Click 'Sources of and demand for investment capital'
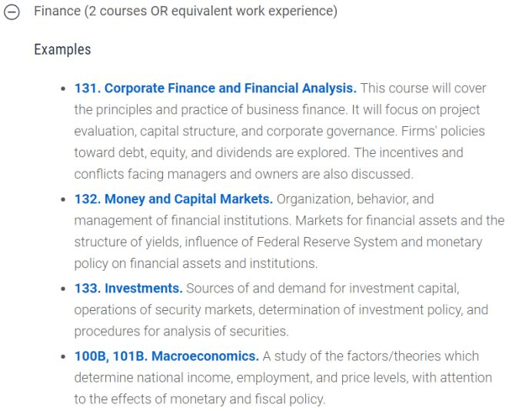The height and width of the screenshot is (411, 532). point(322,289)
